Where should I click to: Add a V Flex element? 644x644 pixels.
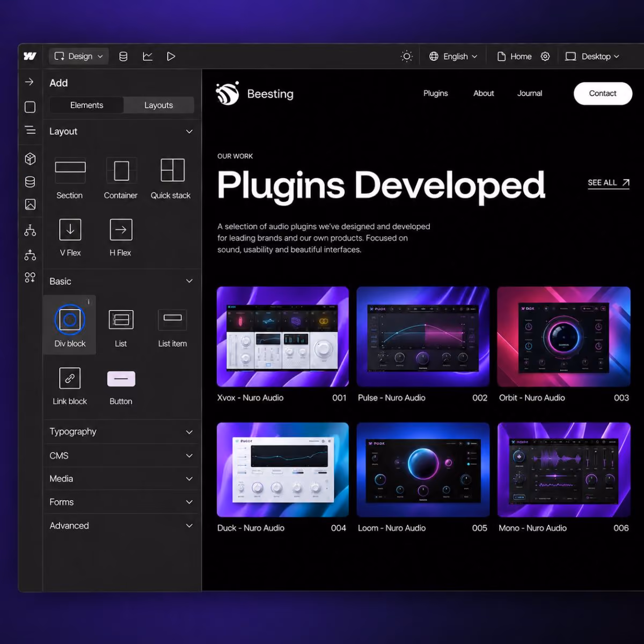tap(70, 238)
